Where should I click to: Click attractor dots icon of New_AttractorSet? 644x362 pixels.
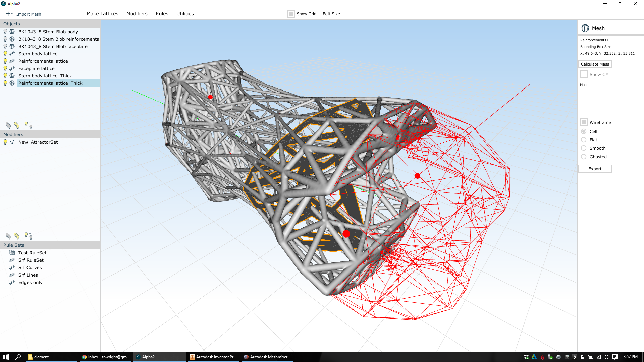click(12, 142)
